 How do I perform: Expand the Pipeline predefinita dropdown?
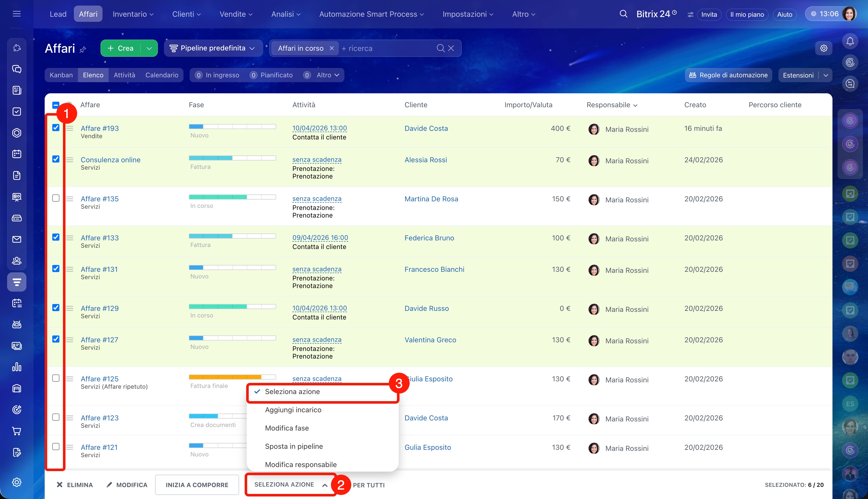pos(213,48)
